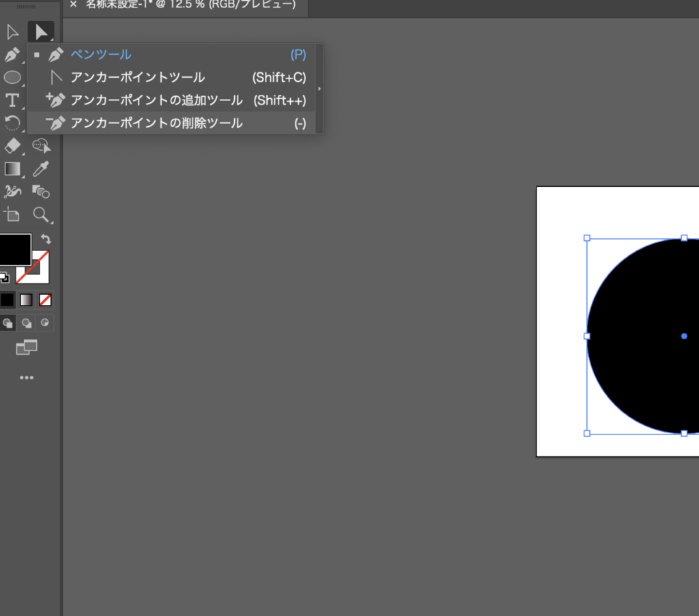This screenshot has width=699, height=616.
Task: Reset default fill and stroke
Action: (5, 278)
